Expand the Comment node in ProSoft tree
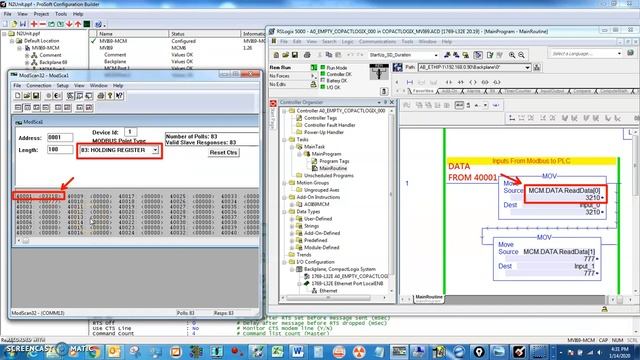The width and height of the screenshot is (640, 360). pyautogui.click(x=27, y=56)
